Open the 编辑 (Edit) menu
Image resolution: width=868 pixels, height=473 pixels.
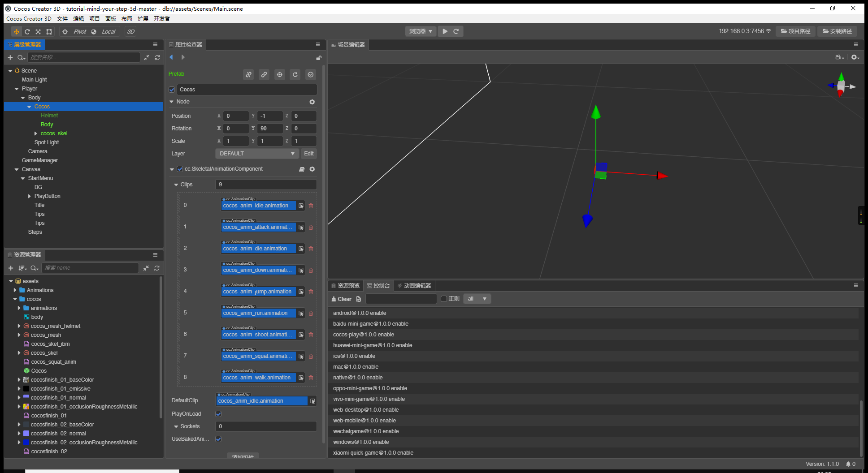(x=78, y=19)
